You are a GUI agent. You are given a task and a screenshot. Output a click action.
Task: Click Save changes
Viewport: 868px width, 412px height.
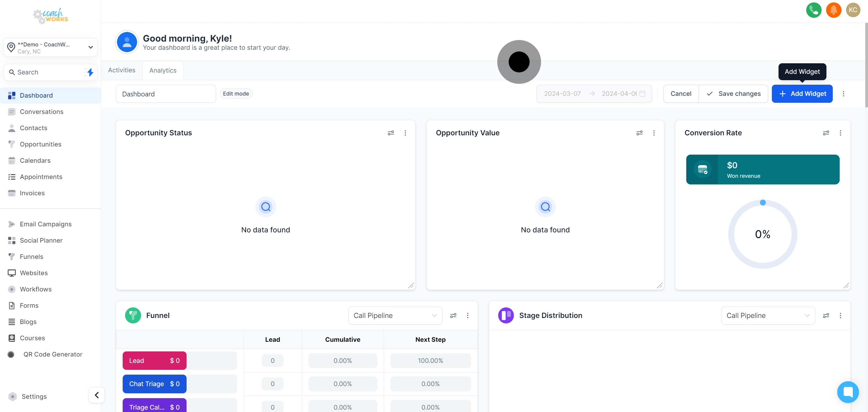pos(733,94)
